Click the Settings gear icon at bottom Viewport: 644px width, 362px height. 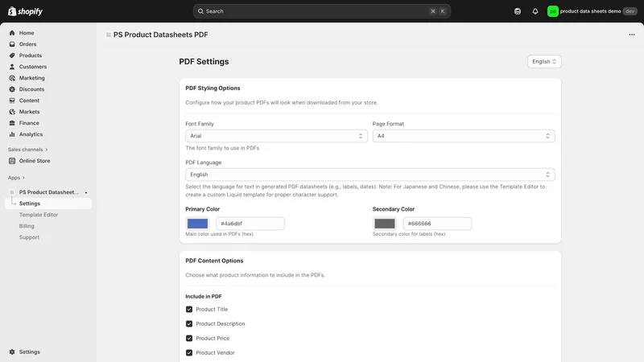[12, 352]
